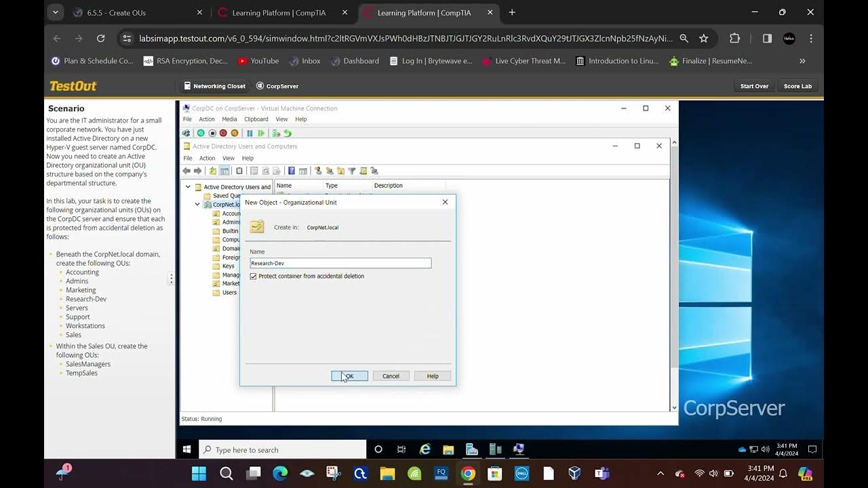Click the scenario panel splitter handle
The width and height of the screenshot is (868, 488).
click(x=172, y=279)
